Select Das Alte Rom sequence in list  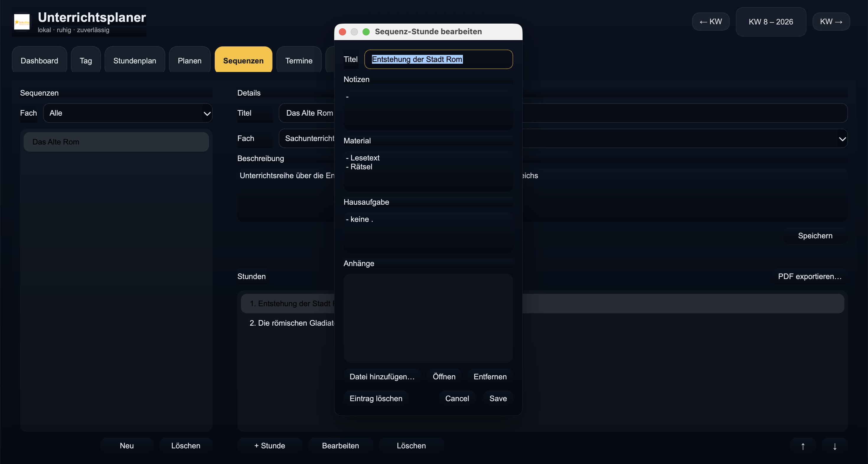click(116, 142)
